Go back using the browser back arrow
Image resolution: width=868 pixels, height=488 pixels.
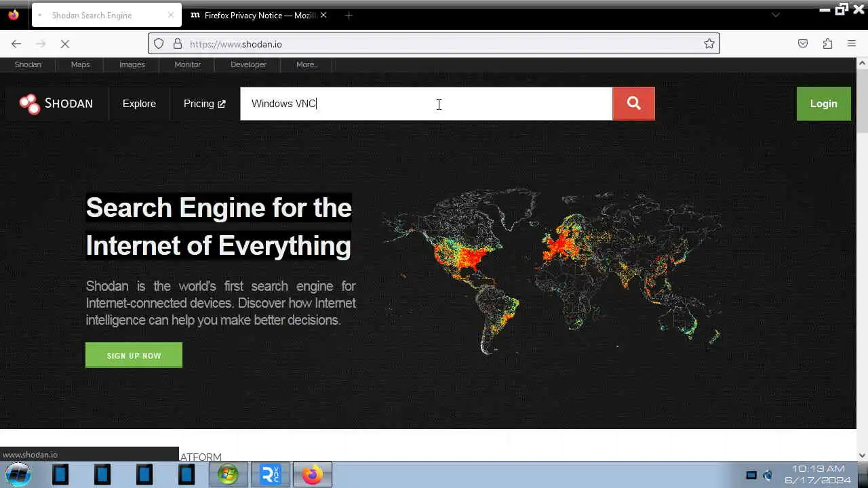(x=16, y=44)
